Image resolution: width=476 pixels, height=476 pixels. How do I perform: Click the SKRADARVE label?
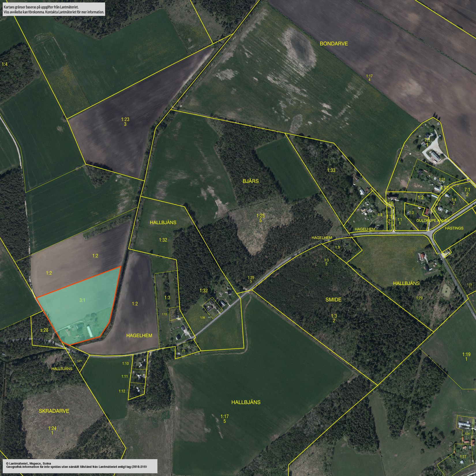(x=54, y=411)
